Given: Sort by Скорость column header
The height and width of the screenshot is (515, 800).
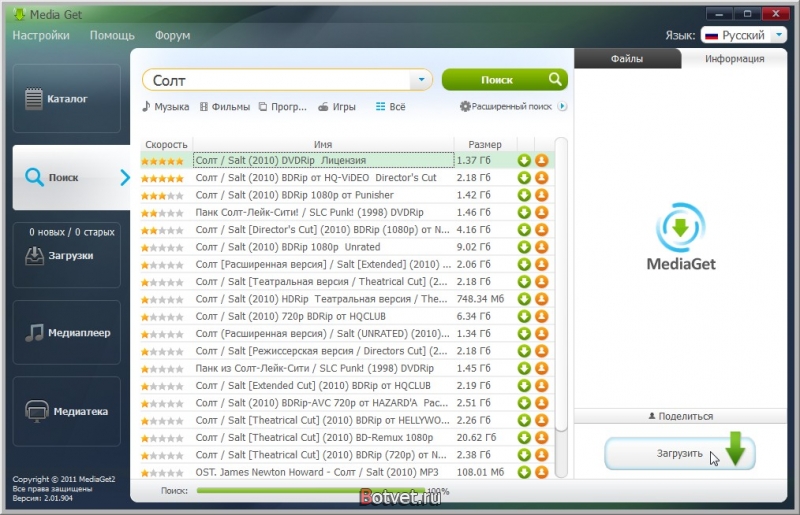Looking at the screenshot, I should (x=166, y=144).
